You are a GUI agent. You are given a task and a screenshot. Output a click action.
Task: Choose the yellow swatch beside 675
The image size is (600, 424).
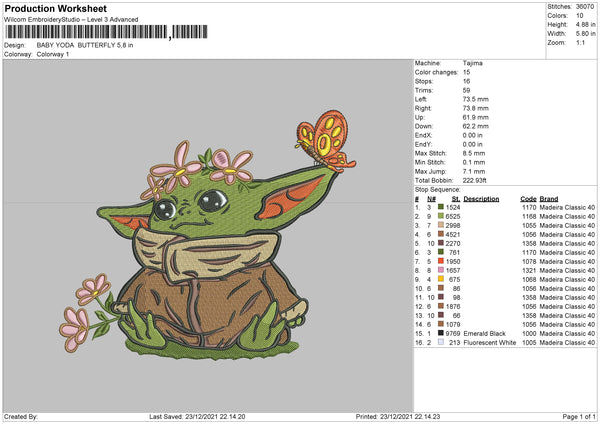(x=441, y=279)
